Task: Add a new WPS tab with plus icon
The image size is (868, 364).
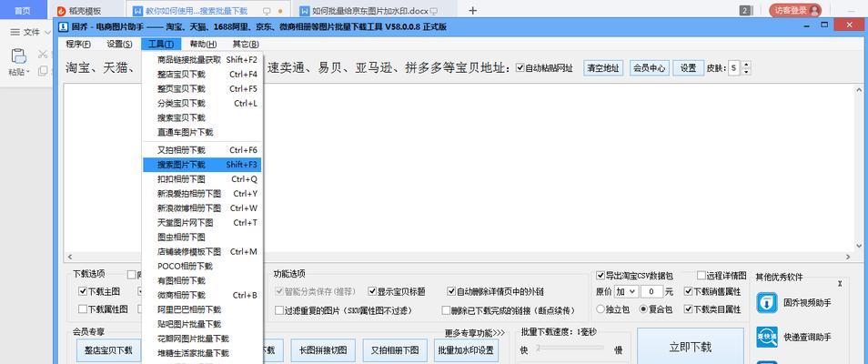Action: click(472, 11)
